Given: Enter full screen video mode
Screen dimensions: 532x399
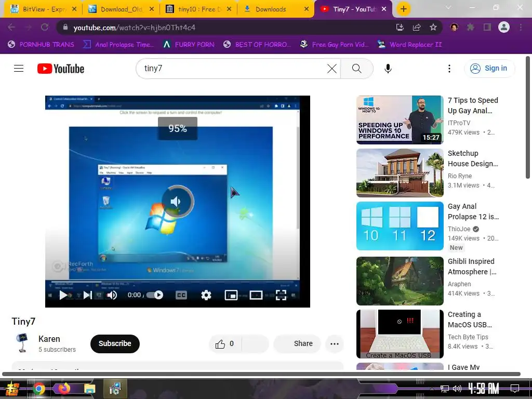Looking at the screenshot, I should 281,295.
